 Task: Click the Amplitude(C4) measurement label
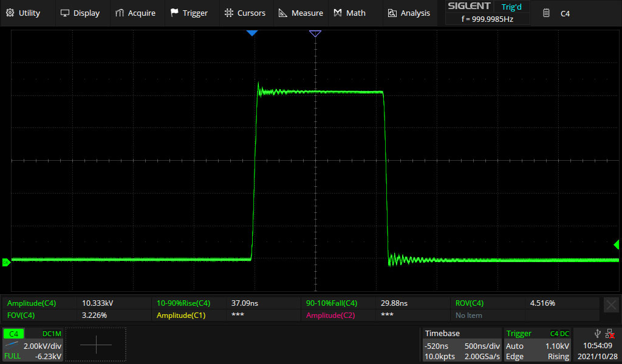pos(32,303)
